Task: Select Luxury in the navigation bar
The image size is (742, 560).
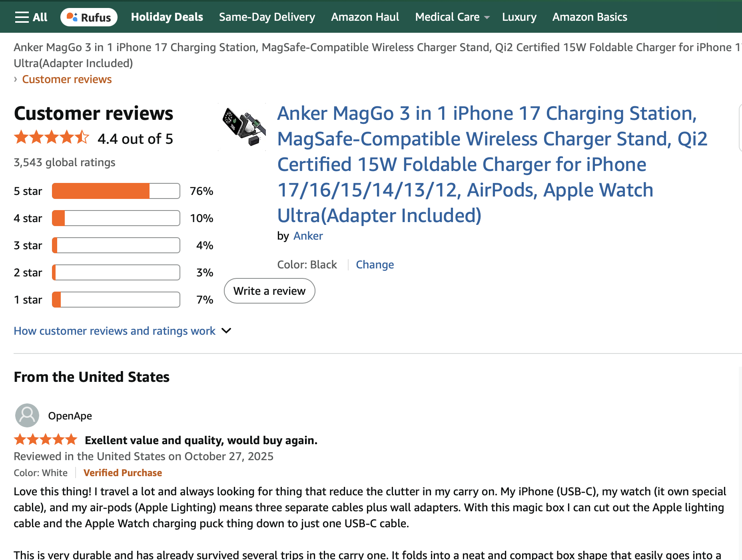Action: pyautogui.click(x=519, y=17)
